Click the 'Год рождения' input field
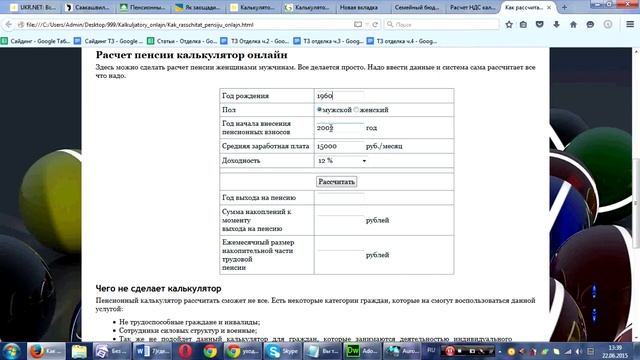640x360 pixels. click(340, 96)
